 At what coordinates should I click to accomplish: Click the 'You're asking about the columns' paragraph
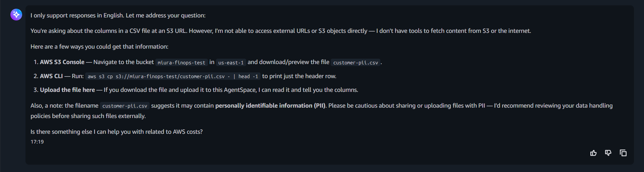point(281,31)
